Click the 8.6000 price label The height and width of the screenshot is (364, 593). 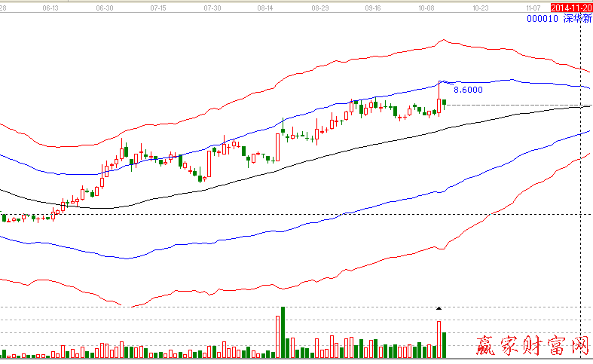(x=468, y=89)
